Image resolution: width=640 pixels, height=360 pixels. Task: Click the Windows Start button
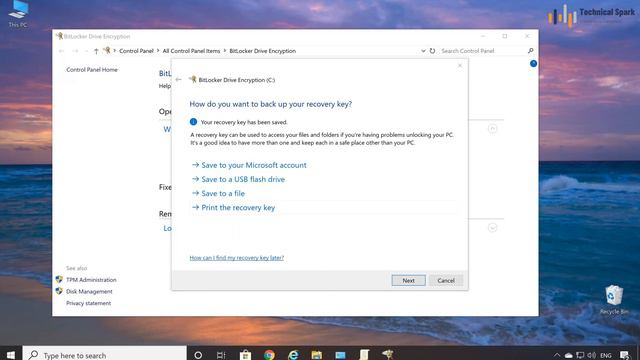[11, 355]
